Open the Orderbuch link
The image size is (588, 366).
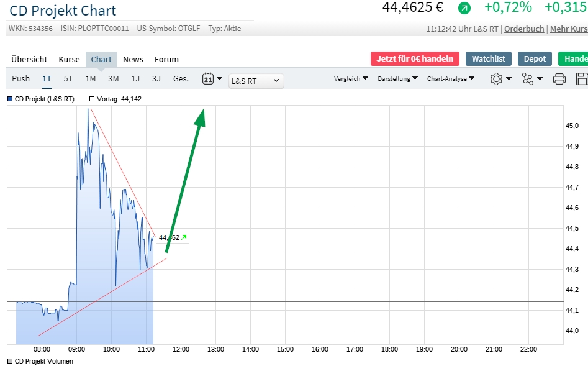524,29
